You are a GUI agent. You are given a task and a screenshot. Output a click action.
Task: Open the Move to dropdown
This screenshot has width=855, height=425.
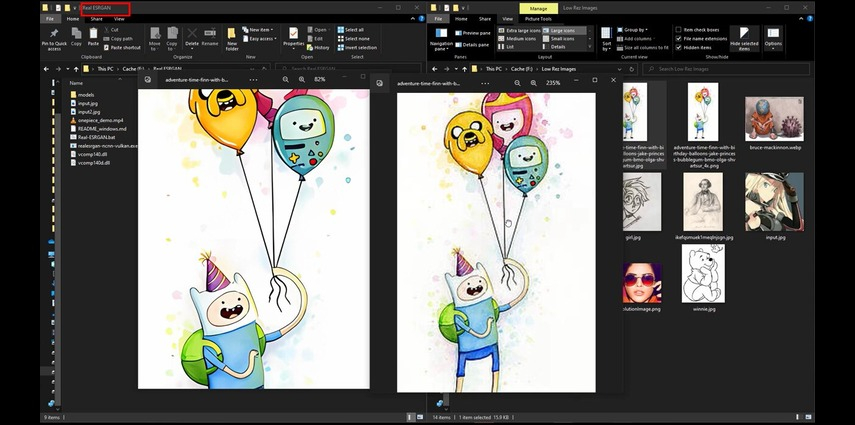coord(155,39)
